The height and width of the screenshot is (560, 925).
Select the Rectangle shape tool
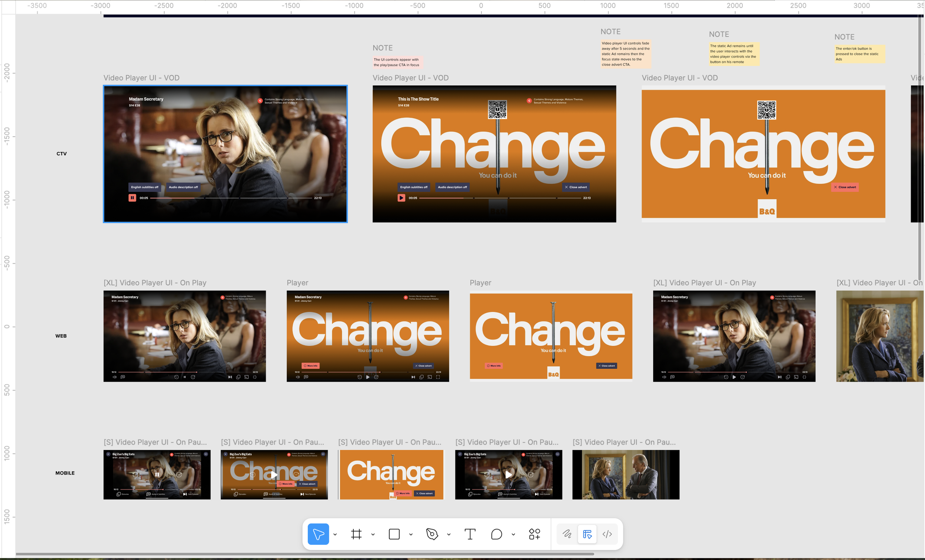tap(394, 534)
